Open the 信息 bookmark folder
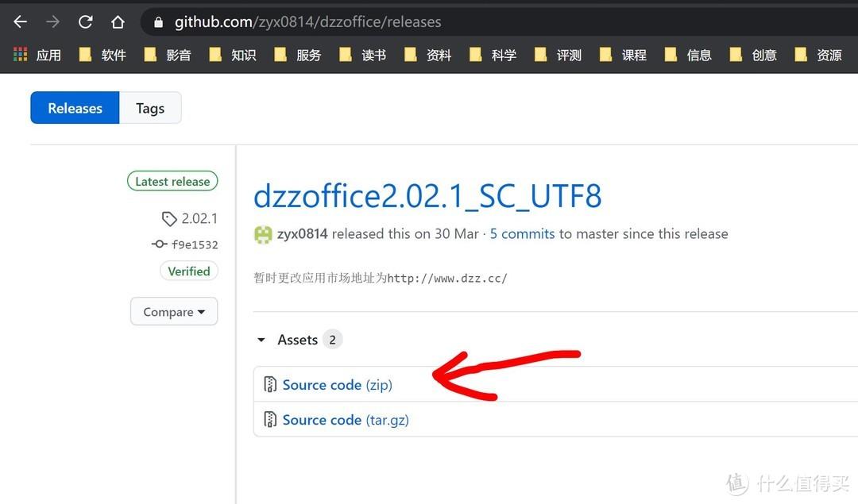The image size is (858, 504). pos(688,55)
